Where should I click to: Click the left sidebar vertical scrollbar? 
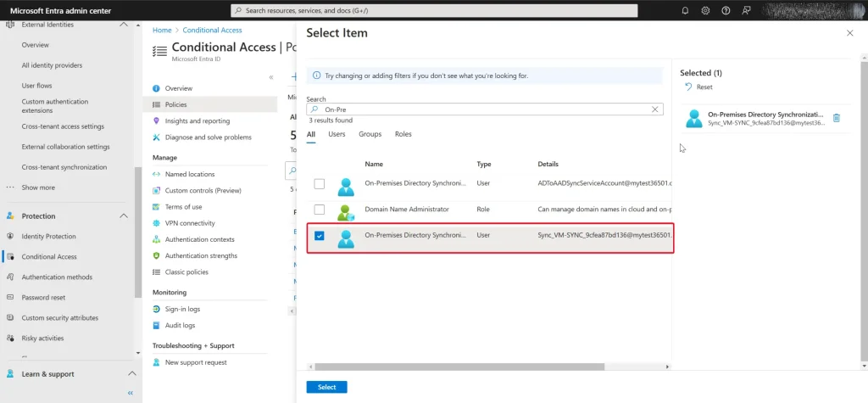pyautogui.click(x=138, y=232)
